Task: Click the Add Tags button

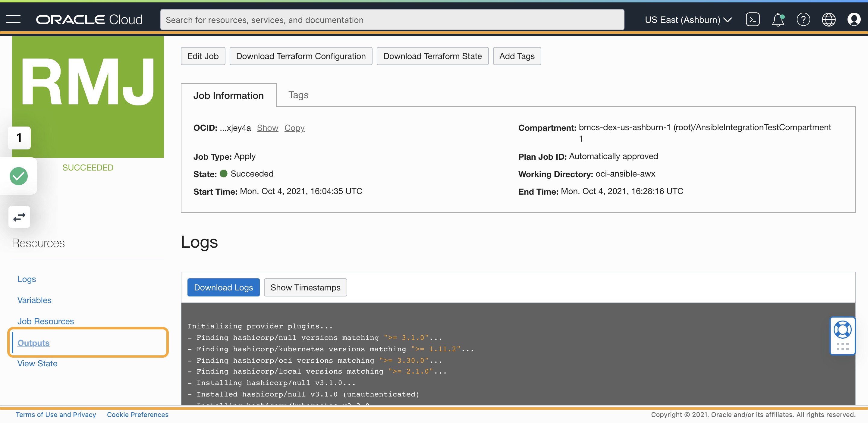Action: (517, 55)
